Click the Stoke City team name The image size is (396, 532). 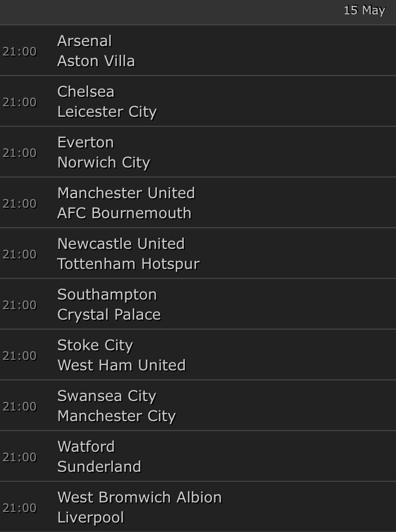pos(95,345)
